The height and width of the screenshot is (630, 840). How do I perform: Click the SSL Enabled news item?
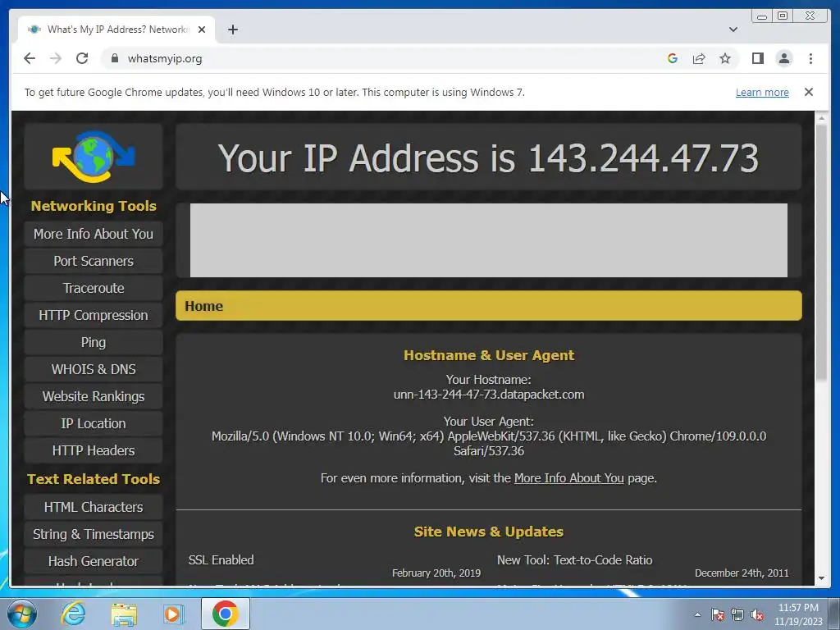click(x=221, y=559)
